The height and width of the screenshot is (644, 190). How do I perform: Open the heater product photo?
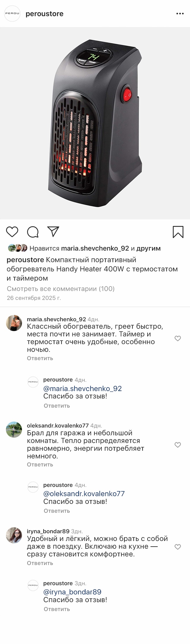tap(95, 123)
